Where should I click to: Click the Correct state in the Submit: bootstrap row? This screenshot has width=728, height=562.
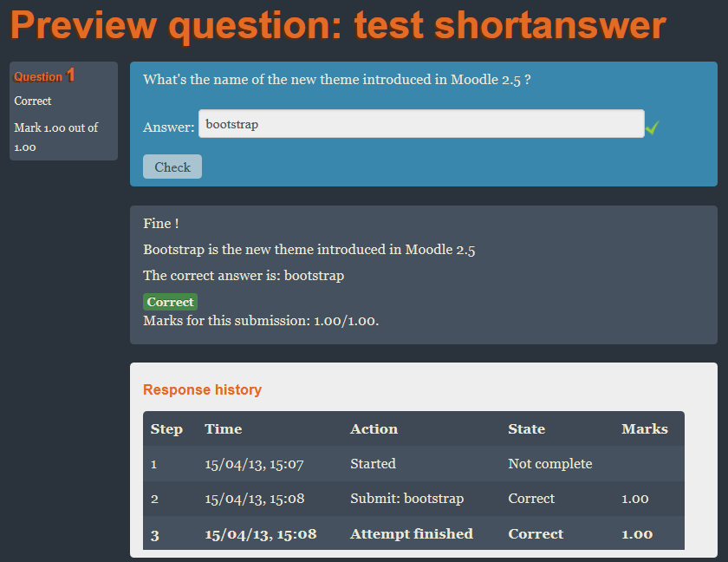tap(531, 499)
